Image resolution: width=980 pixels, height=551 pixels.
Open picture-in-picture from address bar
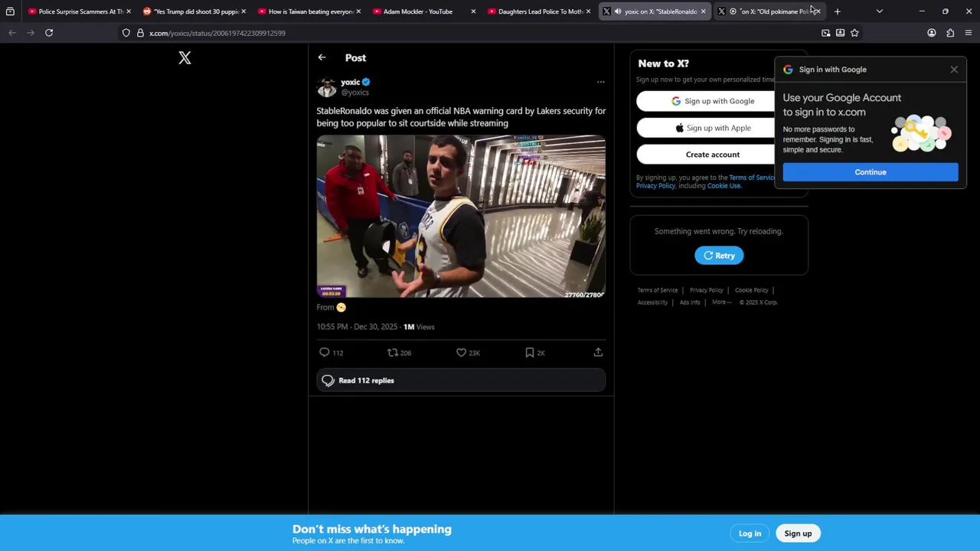(825, 33)
